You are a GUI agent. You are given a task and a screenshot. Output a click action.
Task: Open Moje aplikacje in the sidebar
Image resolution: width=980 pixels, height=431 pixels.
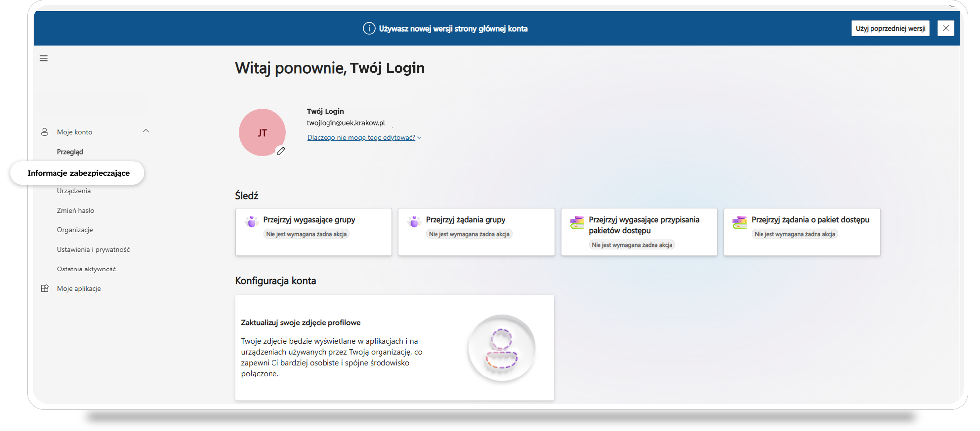point(79,288)
